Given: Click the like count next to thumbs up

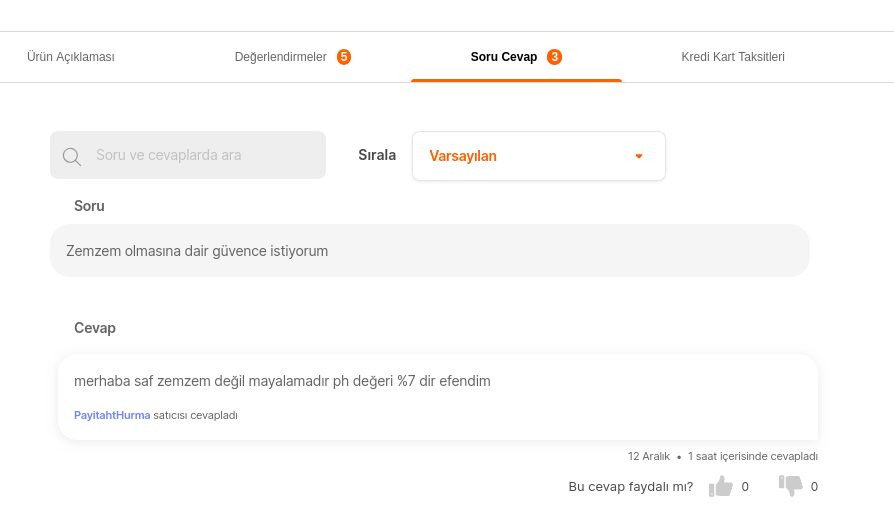Looking at the screenshot, I should [745, 487].
